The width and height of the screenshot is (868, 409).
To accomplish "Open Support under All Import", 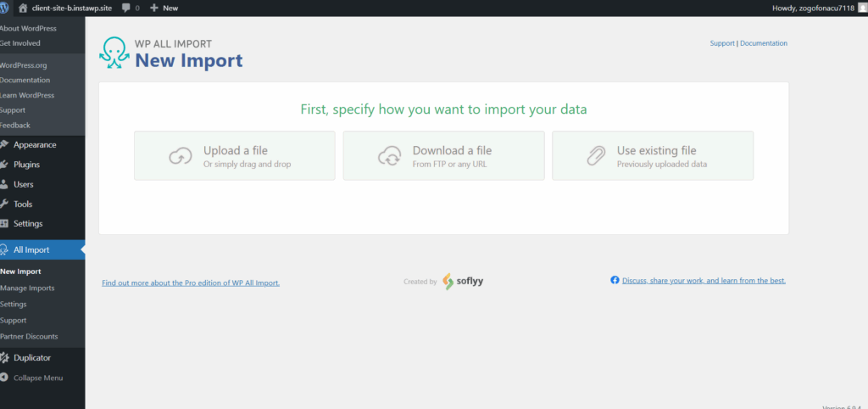I will [x=14, y=321].
